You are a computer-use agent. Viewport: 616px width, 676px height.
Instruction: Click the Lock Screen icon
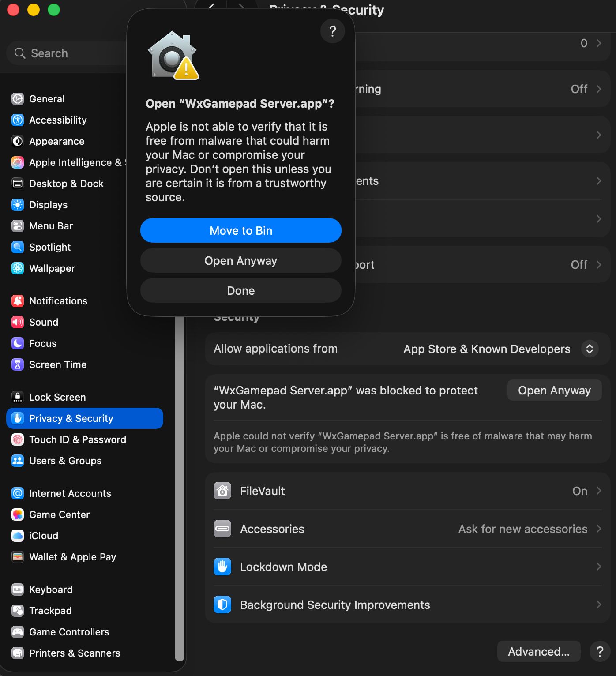(x=18, y=397)
